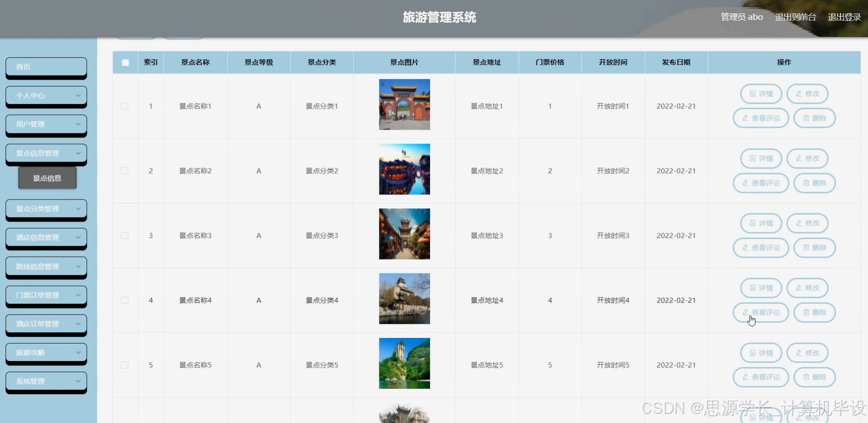This screenshot has width=868, height=423.
Task: Open 详情 for 景点名称4 row
Action: pyautogui.click(x=761, y=288)
